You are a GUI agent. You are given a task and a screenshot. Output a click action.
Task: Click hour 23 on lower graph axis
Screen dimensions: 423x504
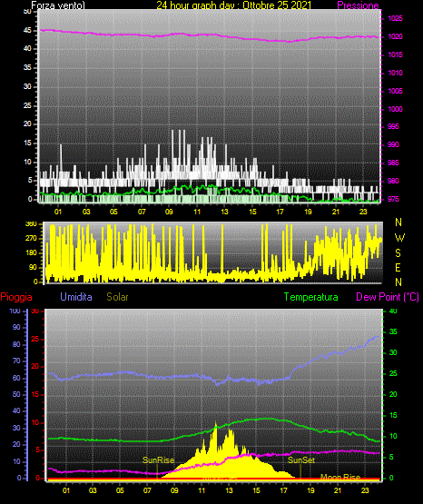click(x=365, y=490)
